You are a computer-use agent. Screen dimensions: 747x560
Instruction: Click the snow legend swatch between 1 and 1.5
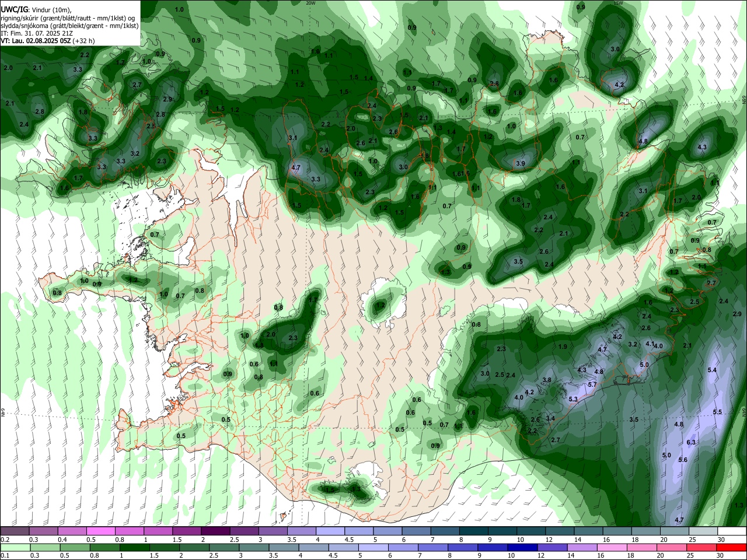tap(158, 531)
